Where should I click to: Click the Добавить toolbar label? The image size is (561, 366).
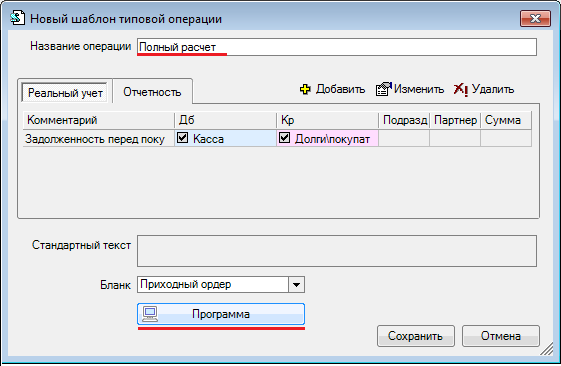[x=340, y=89]
